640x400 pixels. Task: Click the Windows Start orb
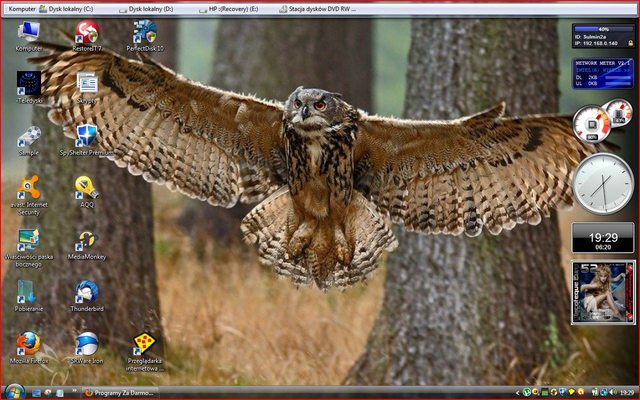click(13, 391)
